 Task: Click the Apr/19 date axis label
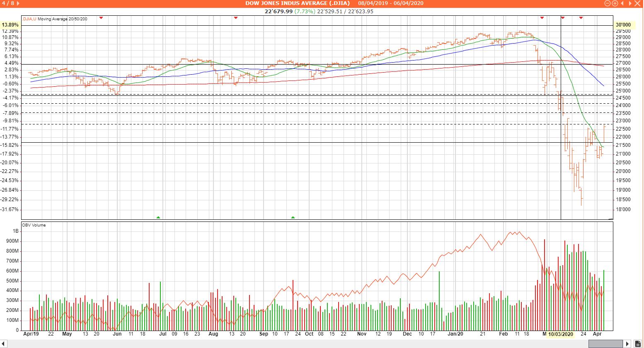[x=31, y=334]
